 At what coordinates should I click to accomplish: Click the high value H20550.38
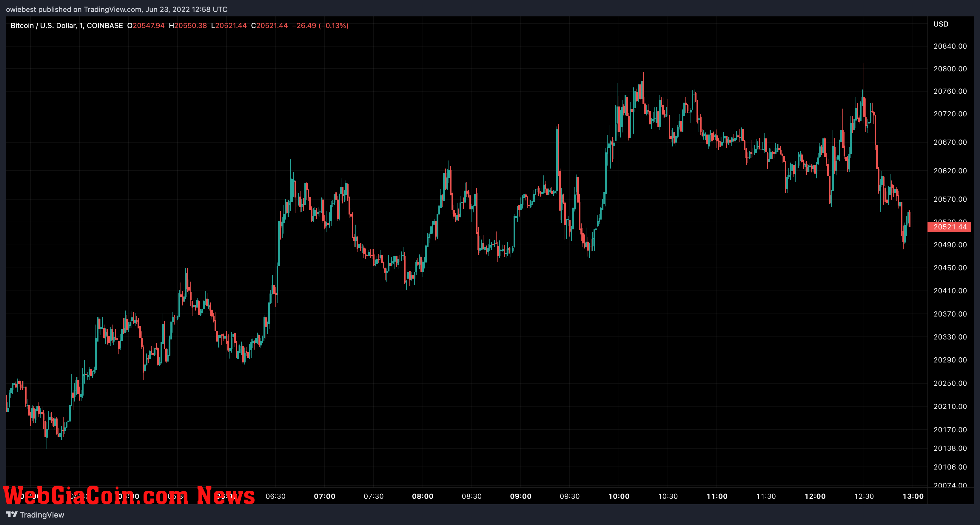click(188, 25)
